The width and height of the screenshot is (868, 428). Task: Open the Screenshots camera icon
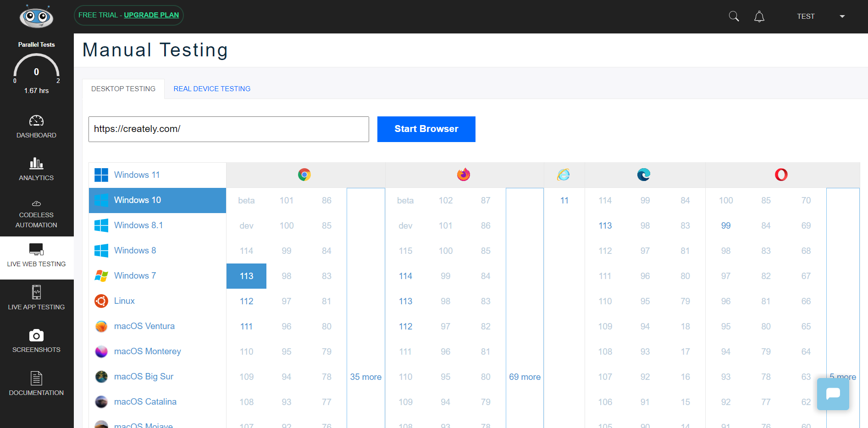[36, 336]
